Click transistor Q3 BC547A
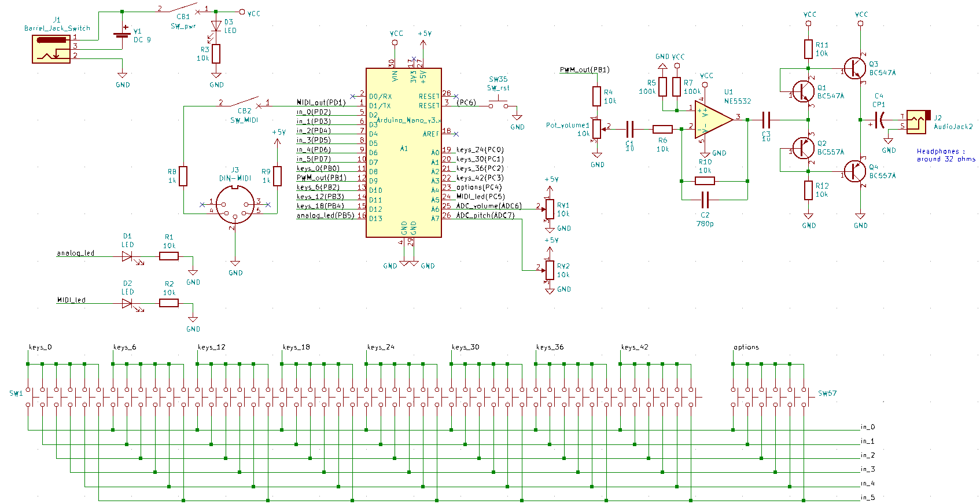Viewport: 980px width, 504px height. click(854, 68)
